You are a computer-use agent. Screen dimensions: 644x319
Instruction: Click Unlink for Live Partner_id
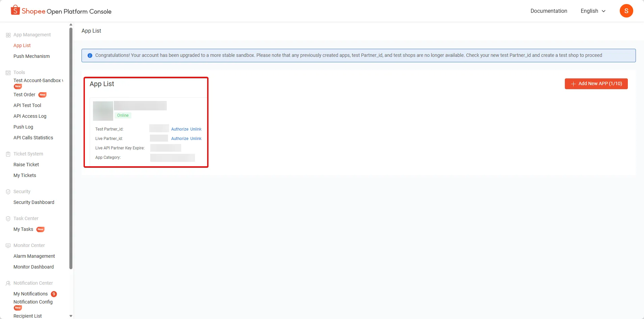(196, 139)
